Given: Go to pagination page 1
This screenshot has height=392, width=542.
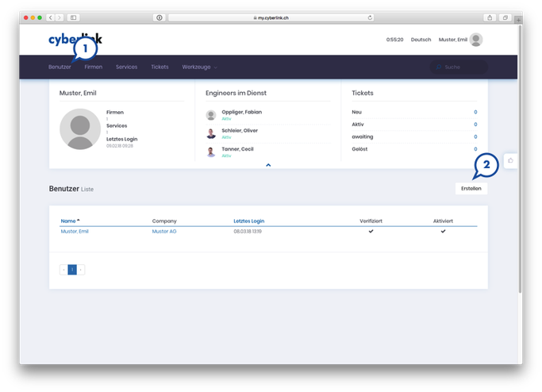Looking at the screenshot, I should [72, 270].
